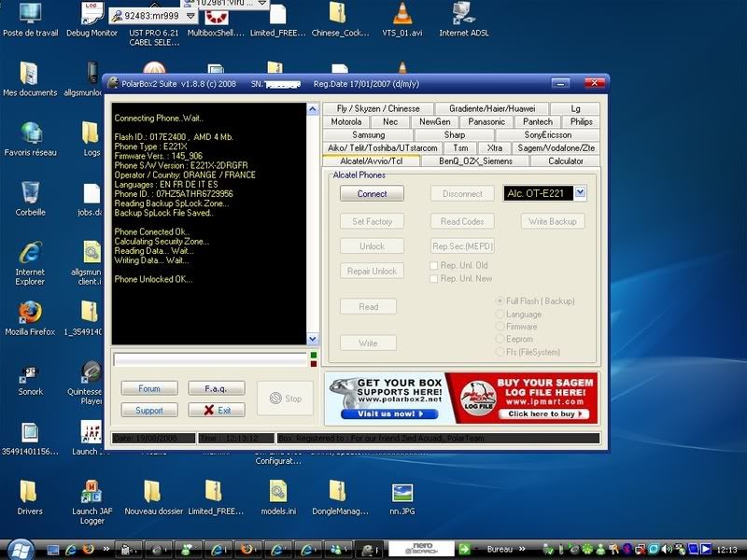
Task: Open the Corbeille recycle bin
Action: (x=30, y=199)
